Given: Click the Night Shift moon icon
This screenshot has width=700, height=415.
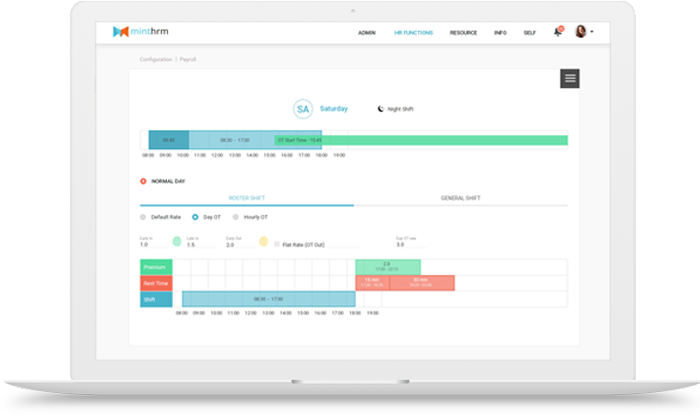Looking at the screenshot, I should point(380,109).
